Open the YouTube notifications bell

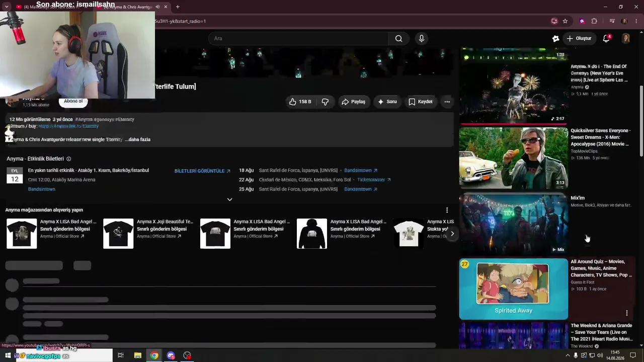pos(606,38)
